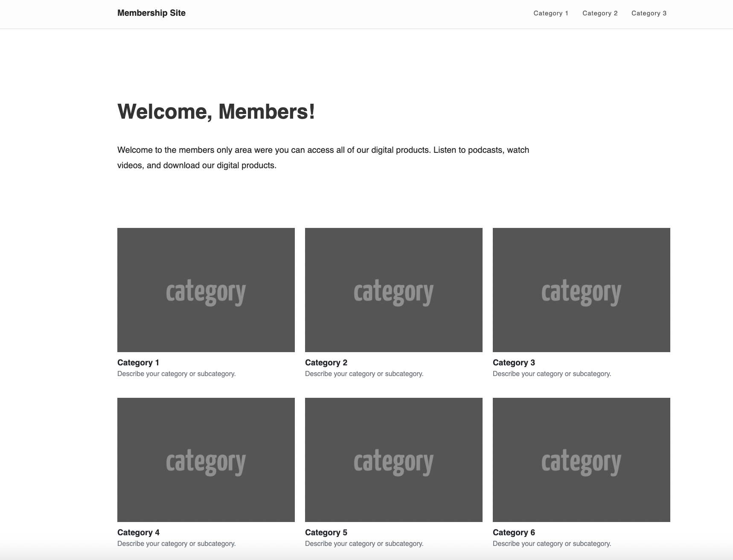Select the Category 3 heading link
The height and width of the screenshot is (560, 733).
click(514, 362)
